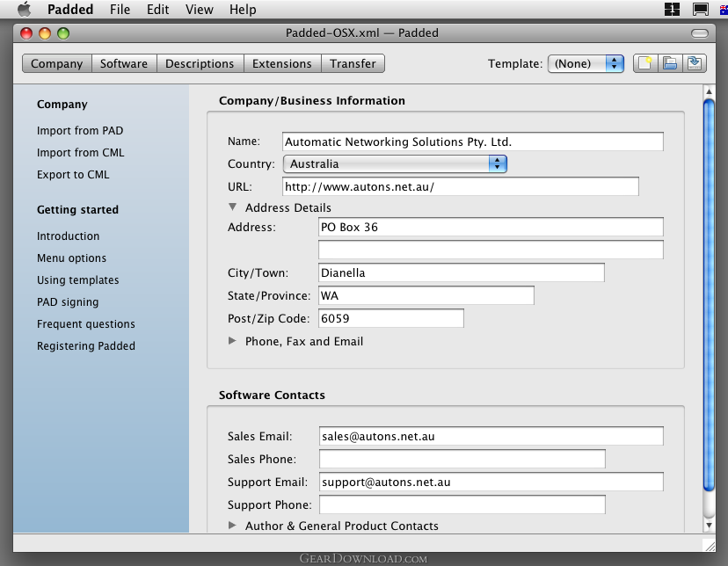This screenshot has height=566, width=728.
Task: Switch to the Software tab
Action: click(x=124, y=63)
